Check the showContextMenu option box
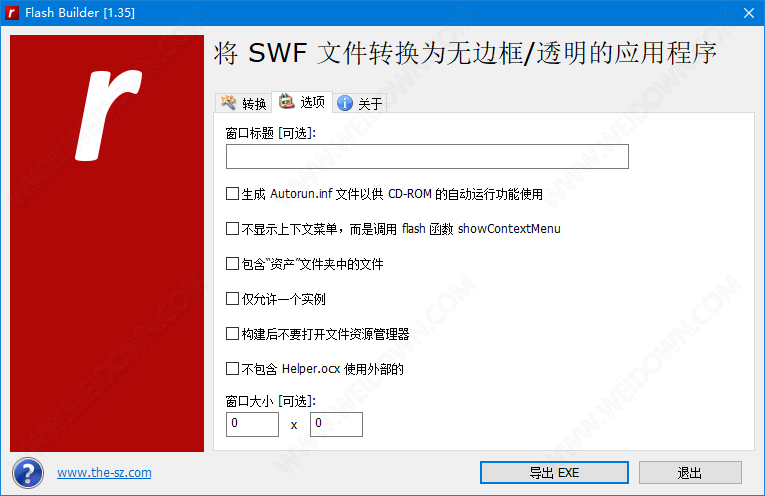 232,228
